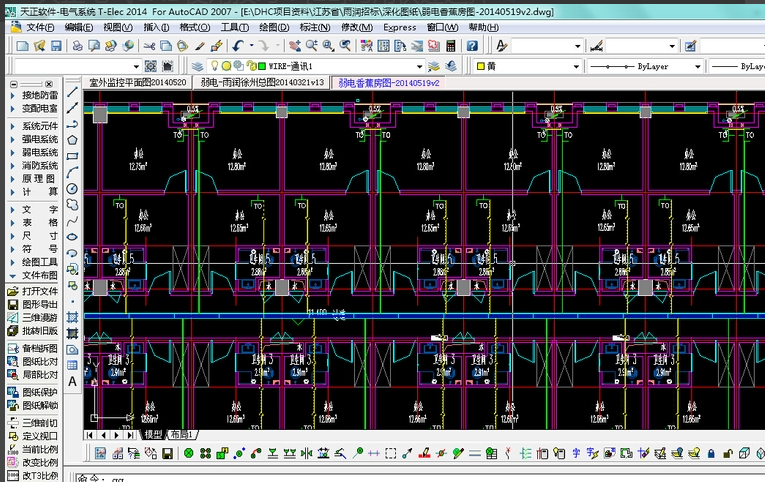This screenshot has width=765, height=482.
Task: Close the T-Elec side menu panel
Action: (x=49, y=84)
